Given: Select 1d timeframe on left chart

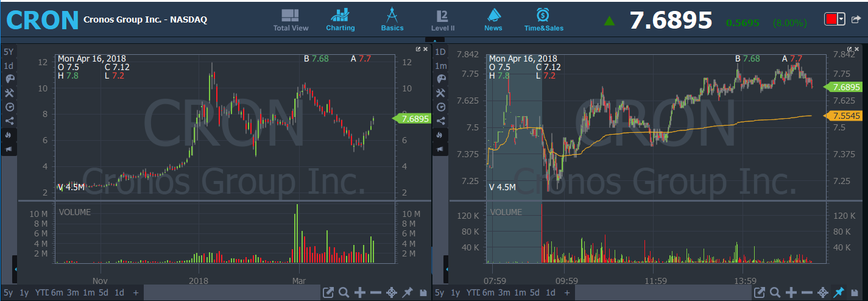Looking at the screenshot, I should pyautogui.click(x=119, y=292).
